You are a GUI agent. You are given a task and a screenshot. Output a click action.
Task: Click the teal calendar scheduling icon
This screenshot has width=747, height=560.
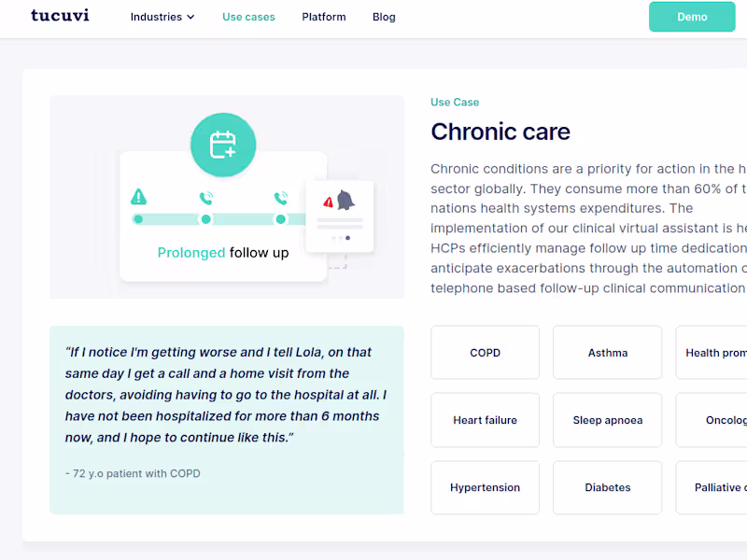(223, 145)
